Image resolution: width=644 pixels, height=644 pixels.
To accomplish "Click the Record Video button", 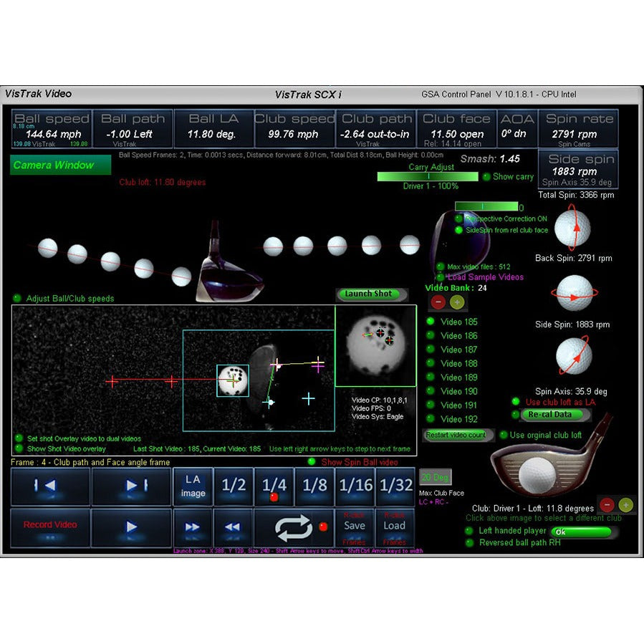I will coord(50,527).
